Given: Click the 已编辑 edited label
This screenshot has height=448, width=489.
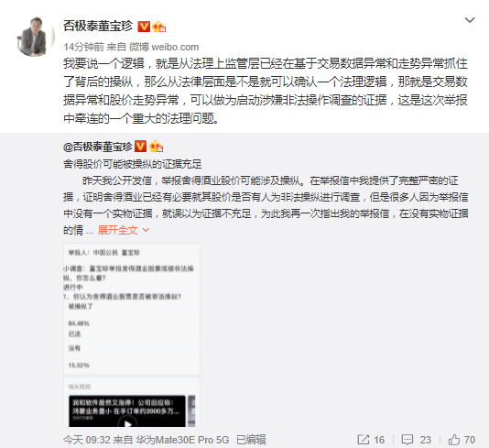Looking at the screenshot, I should [x=251, y=440].
